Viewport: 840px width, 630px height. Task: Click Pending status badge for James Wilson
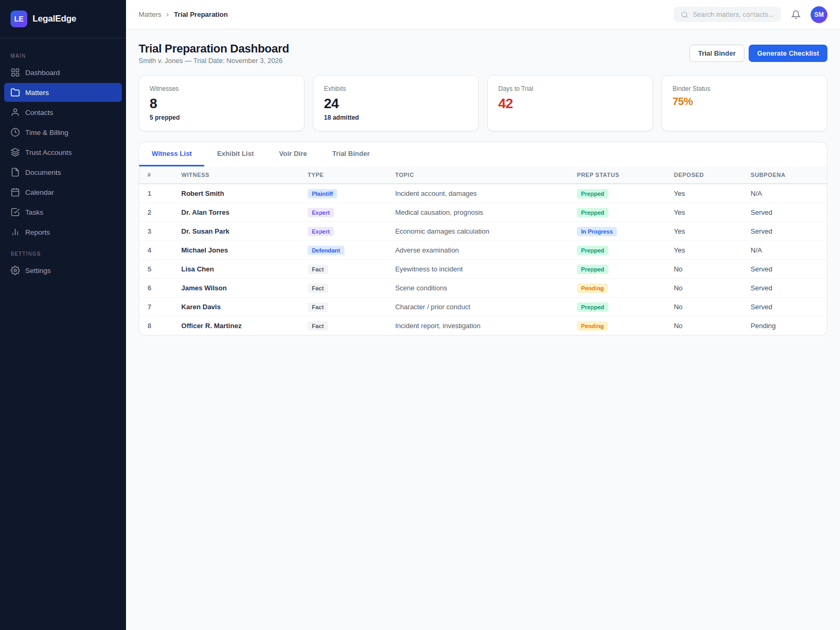(592, 288)
